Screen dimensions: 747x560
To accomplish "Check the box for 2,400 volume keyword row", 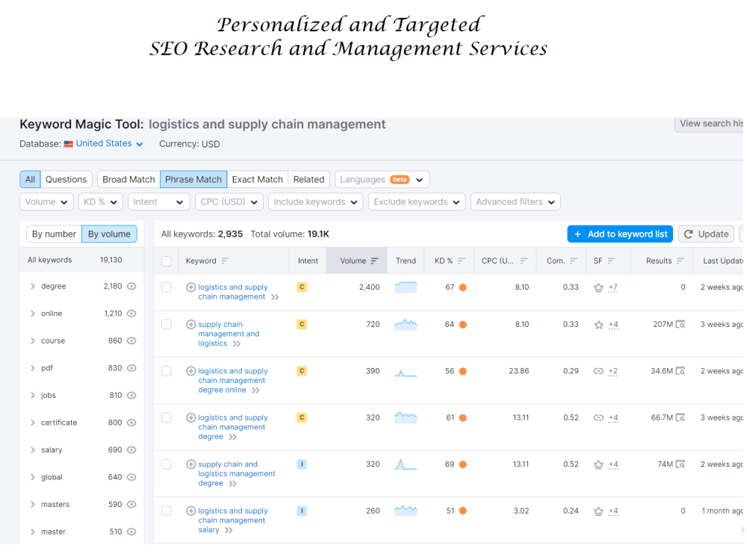I will 167,287.
